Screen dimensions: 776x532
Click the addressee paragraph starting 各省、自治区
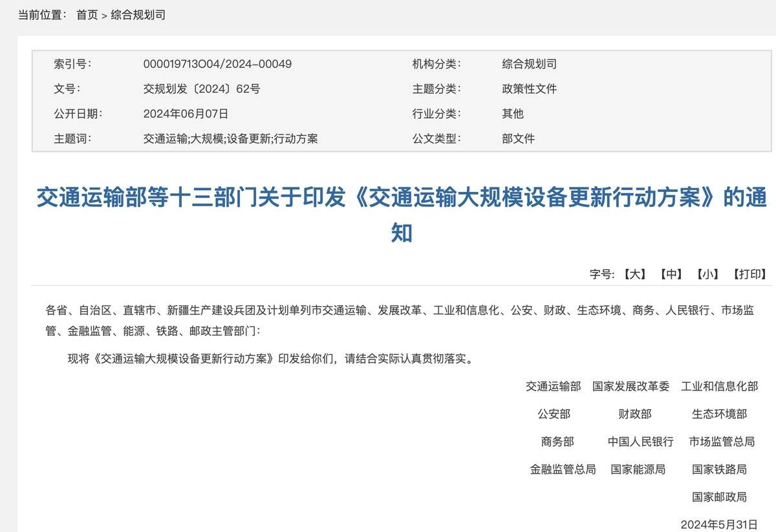[400, 321]
